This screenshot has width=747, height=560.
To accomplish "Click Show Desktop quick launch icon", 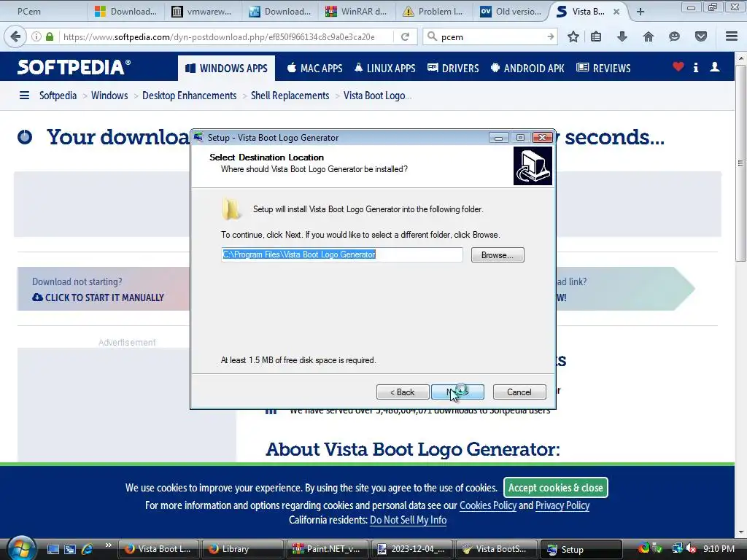I will [53, 549].
